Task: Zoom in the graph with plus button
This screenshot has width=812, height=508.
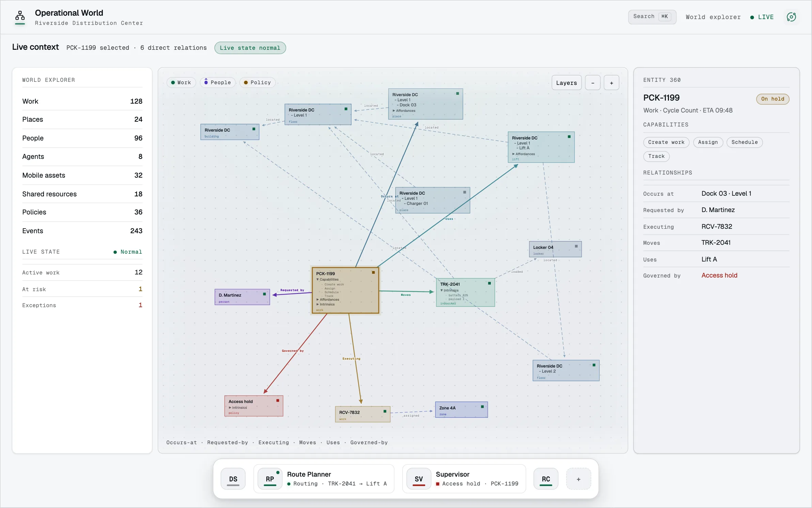Action: click(x=611, y=83)
